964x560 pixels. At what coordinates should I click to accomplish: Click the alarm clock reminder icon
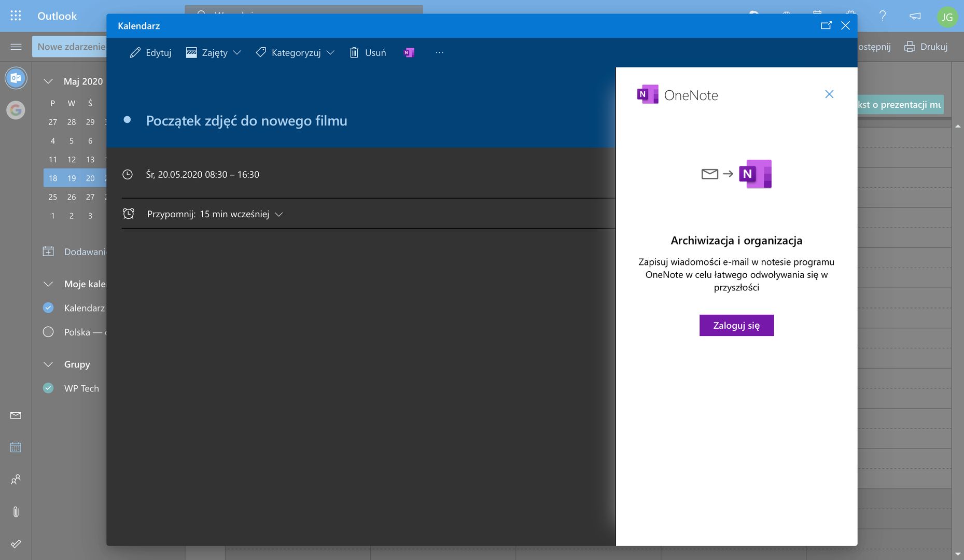tap(129, 214)
